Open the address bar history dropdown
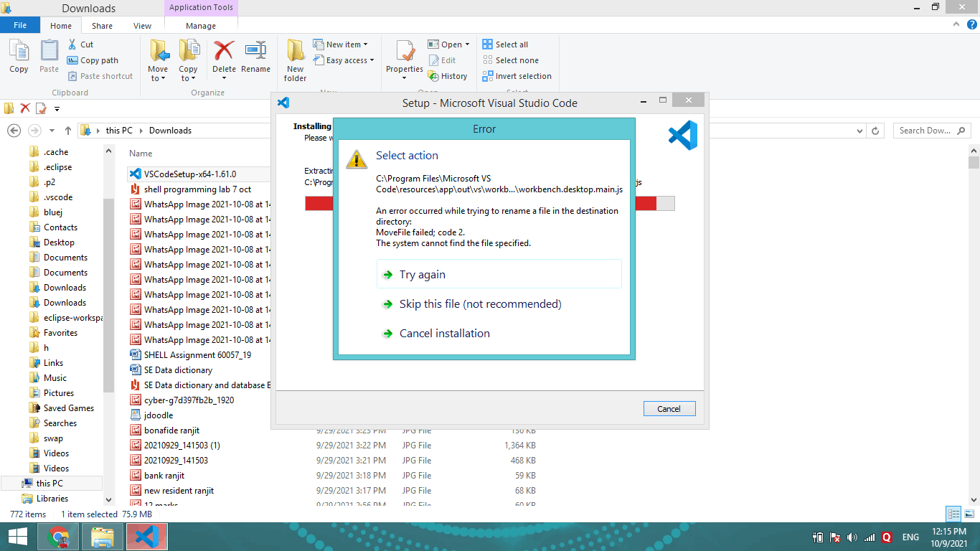 click(x=860, y=131)
